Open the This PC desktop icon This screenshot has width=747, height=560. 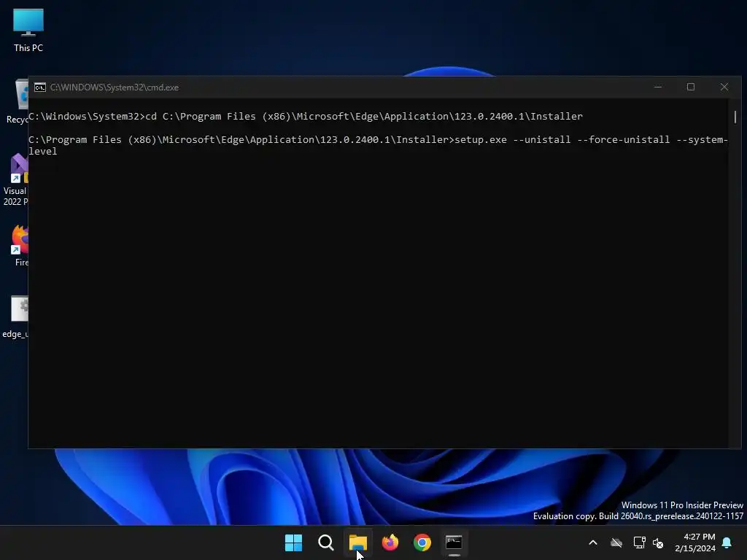[28, 30]
